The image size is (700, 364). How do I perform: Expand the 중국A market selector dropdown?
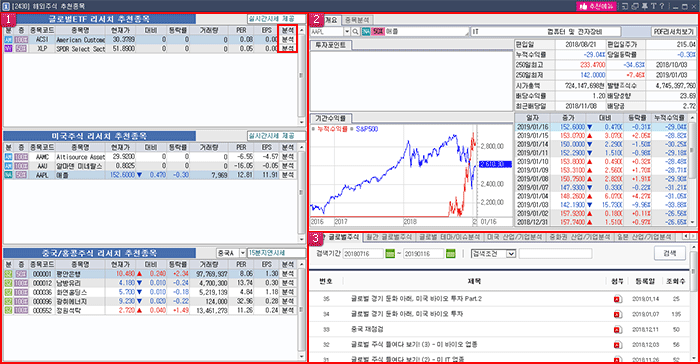tap(242, 253)
